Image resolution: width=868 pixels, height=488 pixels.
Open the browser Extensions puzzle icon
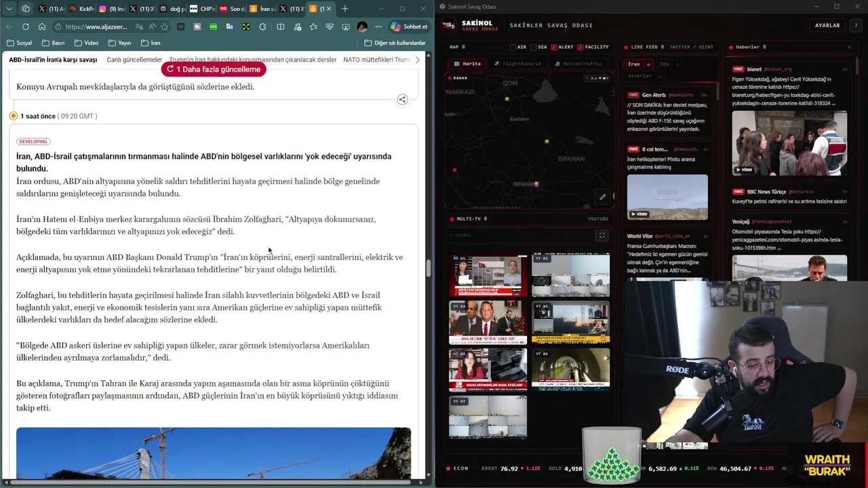(262, 26)
